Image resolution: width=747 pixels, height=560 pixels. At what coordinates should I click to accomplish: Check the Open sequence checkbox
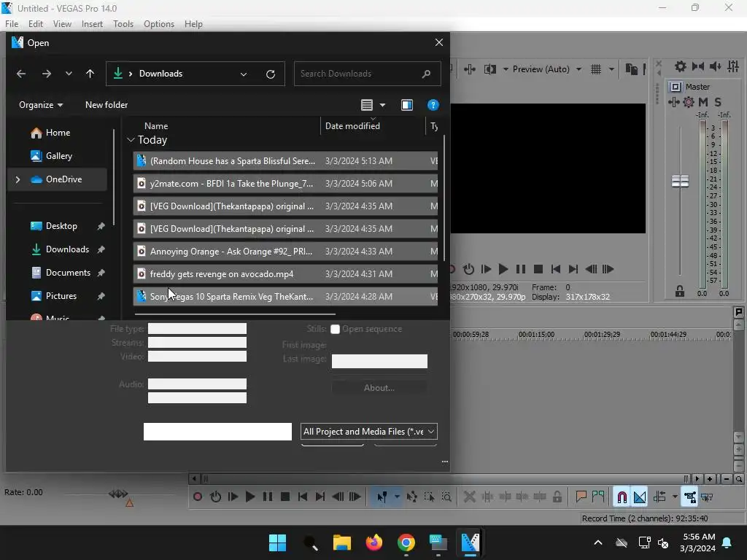(x=335, y=329)
